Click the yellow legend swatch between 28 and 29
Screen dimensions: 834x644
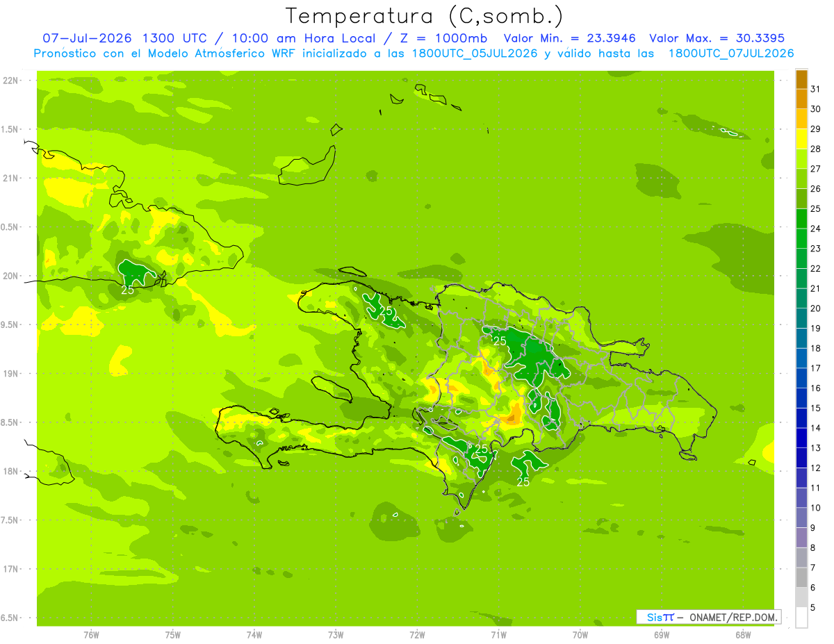801,139
